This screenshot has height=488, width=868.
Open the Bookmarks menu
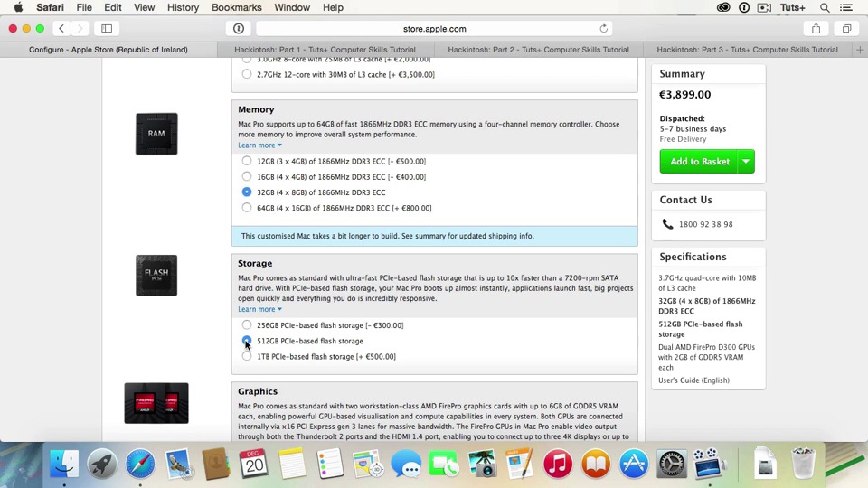coord(236,7)
